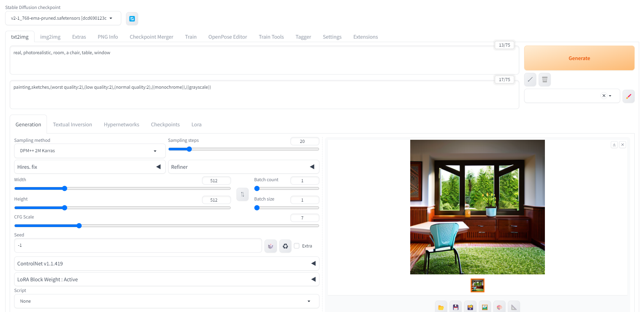Open the Sampling method dropdown
644x312 pixels.
(x=90, y=151)
